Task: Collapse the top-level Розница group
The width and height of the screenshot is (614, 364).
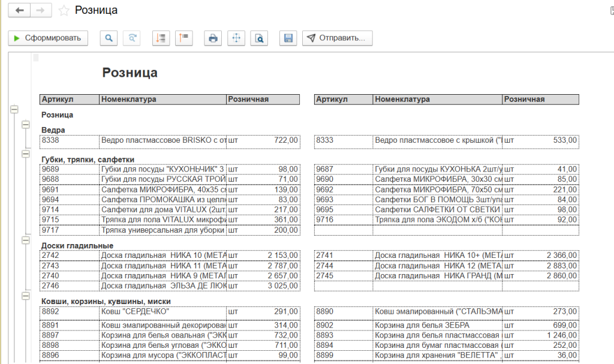Action: [14, 109]
